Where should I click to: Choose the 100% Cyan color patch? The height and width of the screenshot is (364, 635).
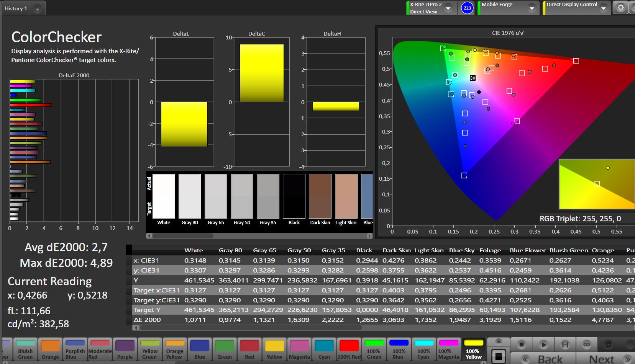click(x=424, y=349)
